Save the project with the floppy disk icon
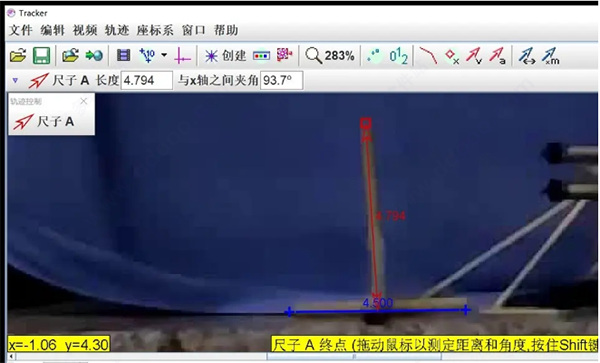600x363 pixels. click(x=41, y=56)
